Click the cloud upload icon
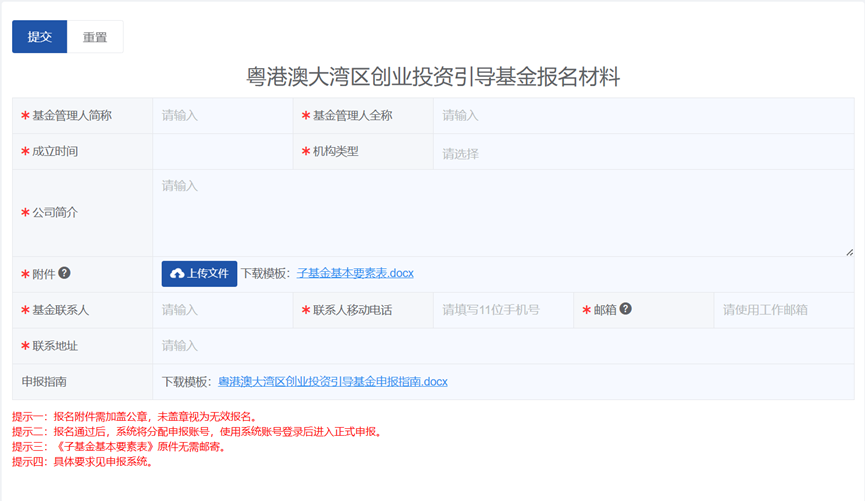The width and height of the screenshot is (865, 501). point(177,274)
